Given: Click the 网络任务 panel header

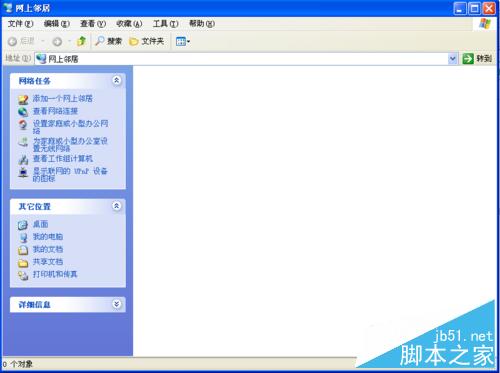Looking at the screenshot, I should coord(68,81).
